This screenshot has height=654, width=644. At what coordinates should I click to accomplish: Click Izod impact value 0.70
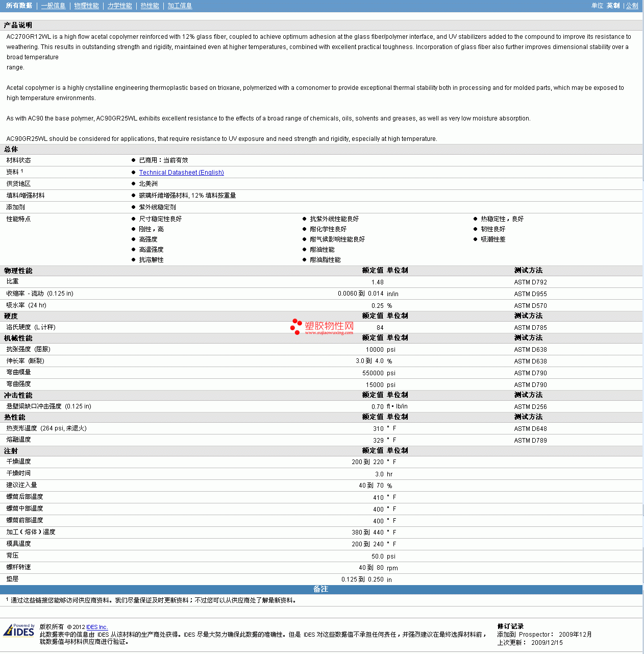pos(378,407)
